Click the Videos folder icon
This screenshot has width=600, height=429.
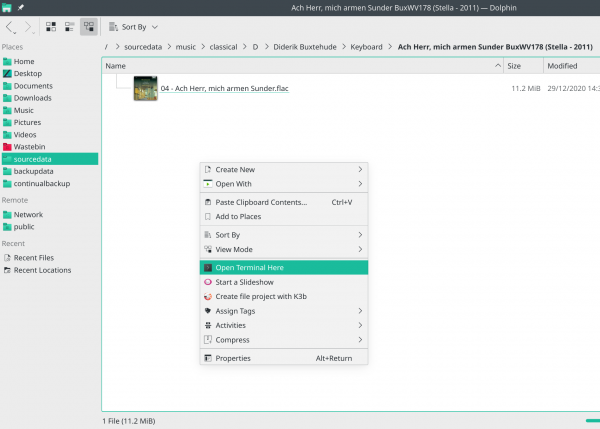click(7, 135)
